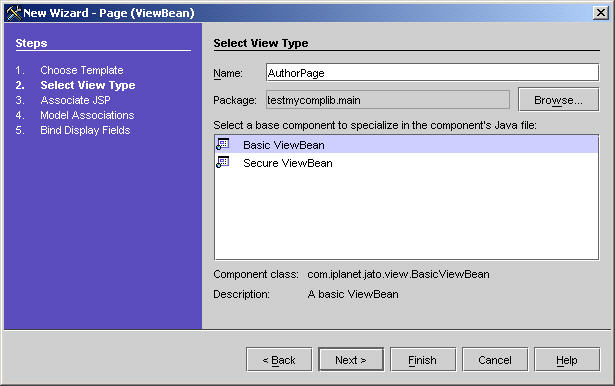615x386 pixels.
Task: Select the Secure ViewBean list row
Action: tap(406, 163)
